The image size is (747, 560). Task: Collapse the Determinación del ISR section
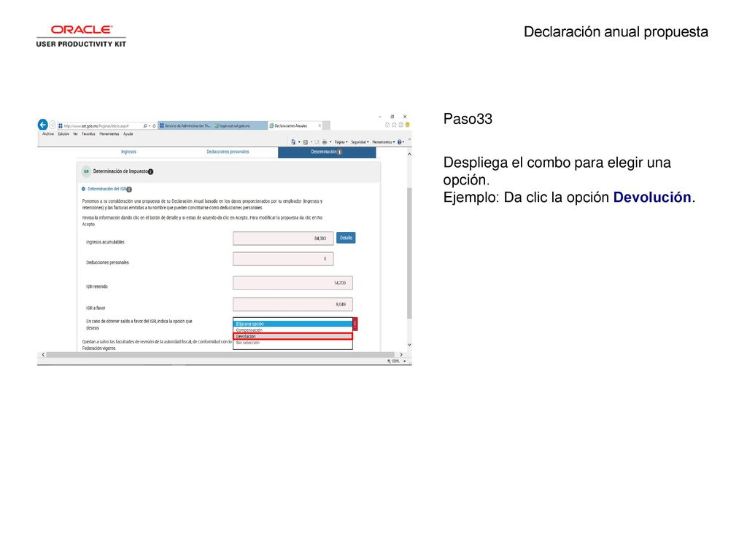click(83, 189)
